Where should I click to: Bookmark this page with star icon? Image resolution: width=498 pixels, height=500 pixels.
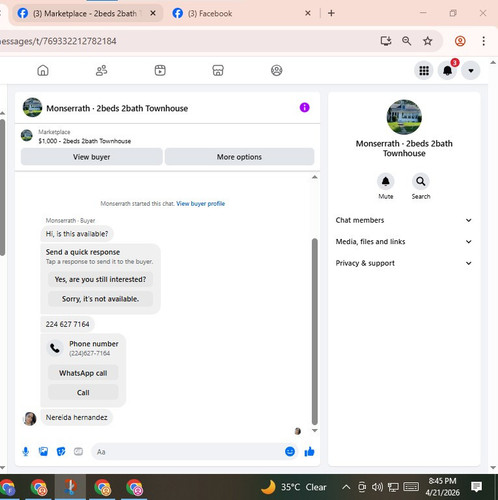point(427,41)
